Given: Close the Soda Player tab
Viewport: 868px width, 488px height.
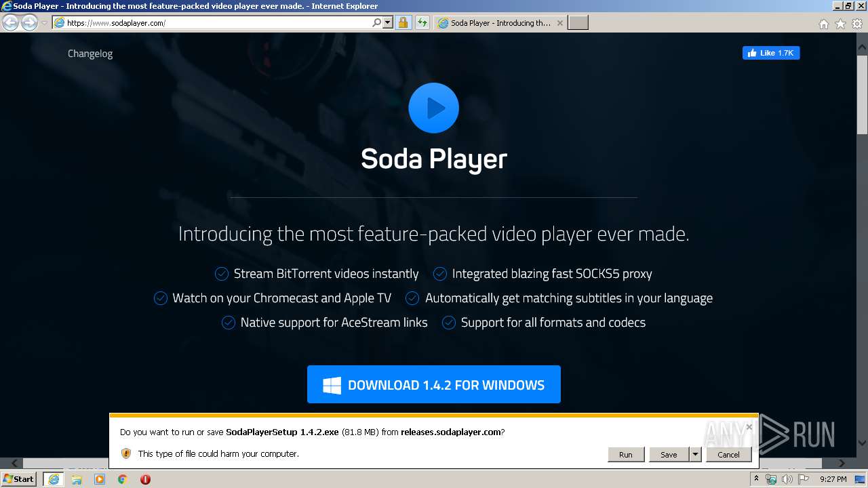Looking at the screenshot, I should [x=559, y=22].
